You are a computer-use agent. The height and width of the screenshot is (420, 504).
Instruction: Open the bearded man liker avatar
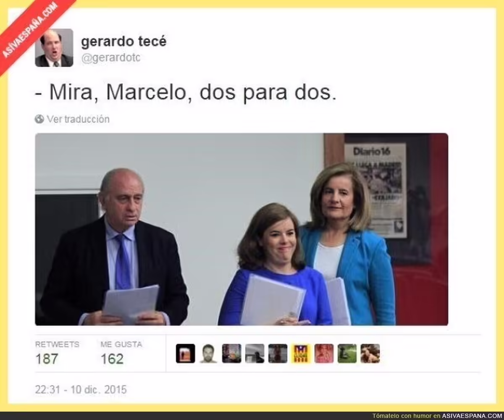click(x=208, y=353)
